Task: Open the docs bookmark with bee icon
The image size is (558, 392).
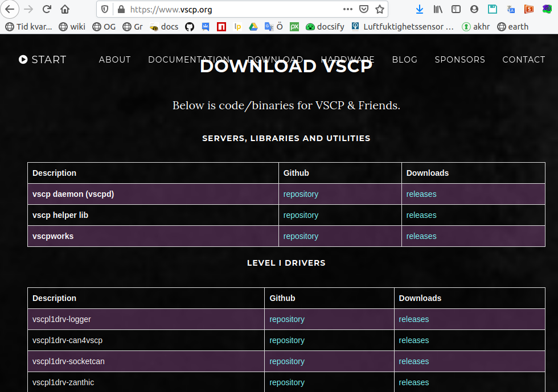Action: tap(164, 27)
